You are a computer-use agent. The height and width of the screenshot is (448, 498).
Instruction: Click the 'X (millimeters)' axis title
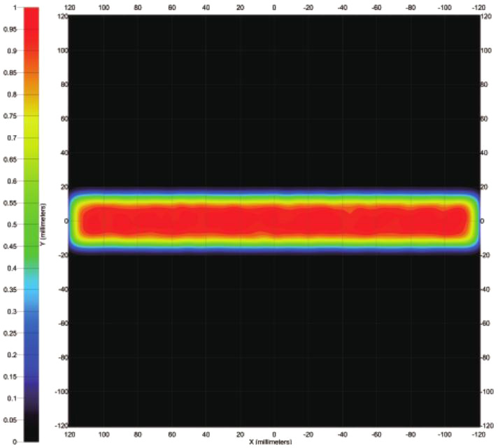pos(274,442)
